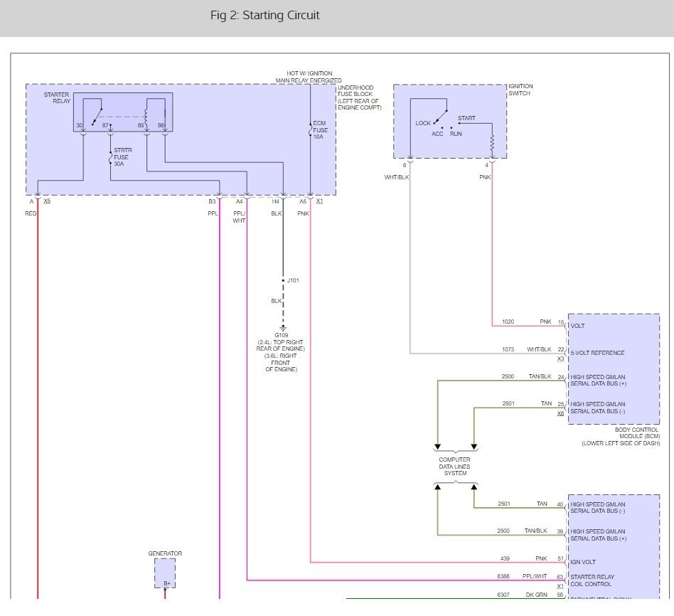Select the Generator B+ box

point(165,574)
